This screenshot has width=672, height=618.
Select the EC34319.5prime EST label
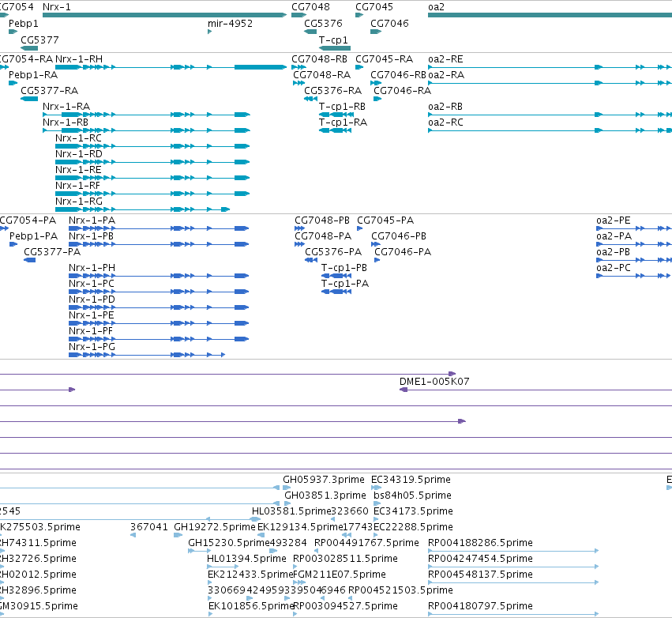pyautogui.click(x=411, y=480)
